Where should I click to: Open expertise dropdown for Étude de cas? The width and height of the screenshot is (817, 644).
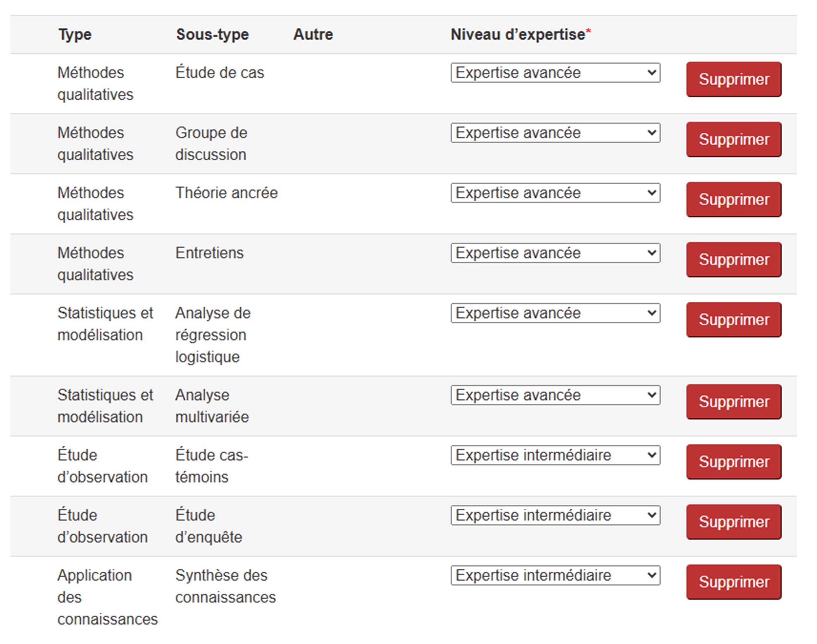[x=555, y=73]
